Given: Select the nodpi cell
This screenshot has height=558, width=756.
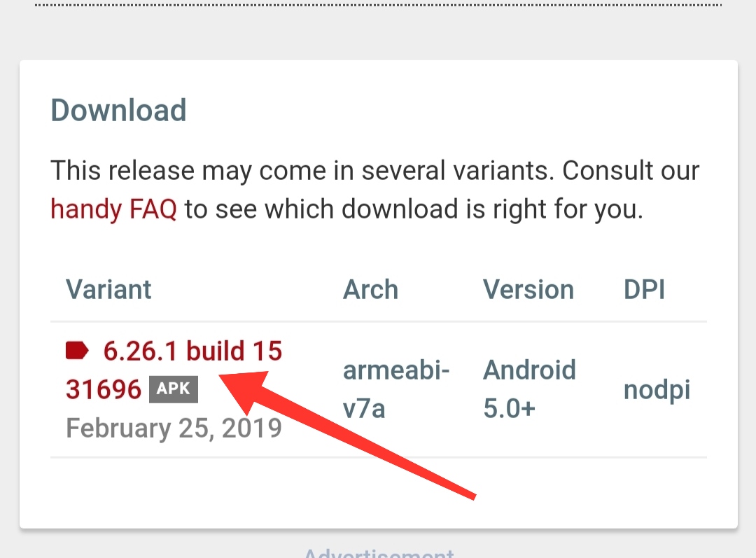Looking at the screenshot, I should 657,390.
